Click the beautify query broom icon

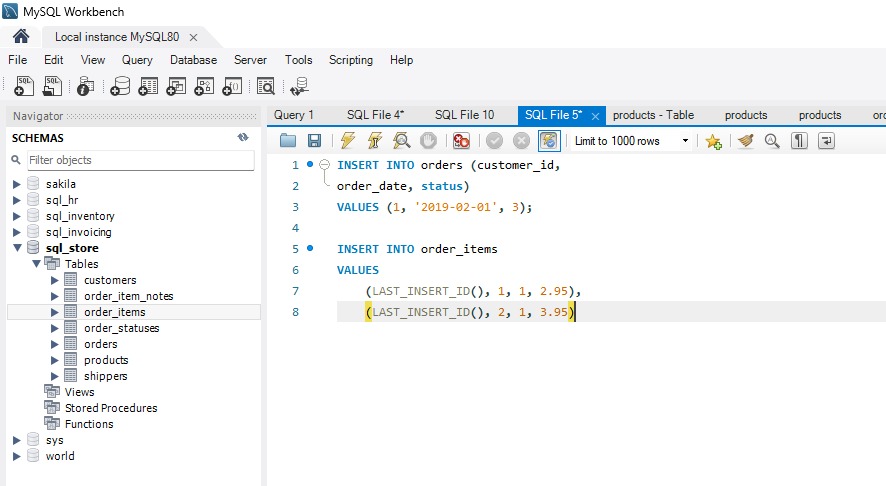coord(745,141)
